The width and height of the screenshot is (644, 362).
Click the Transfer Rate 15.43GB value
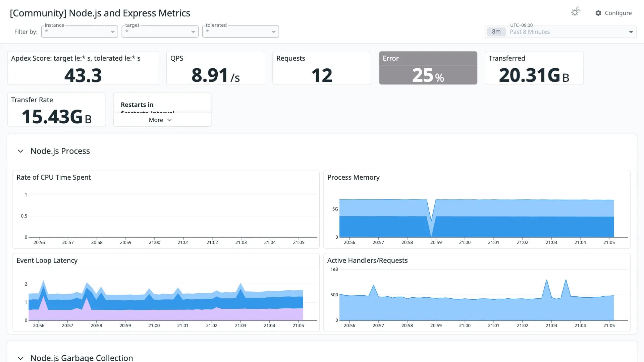coord(56,117)
